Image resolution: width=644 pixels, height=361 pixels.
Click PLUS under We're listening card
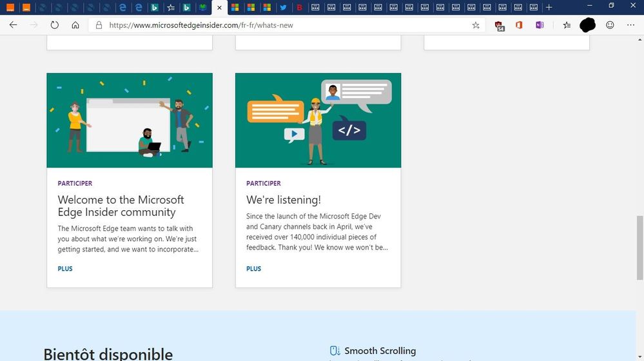(253, 269)
